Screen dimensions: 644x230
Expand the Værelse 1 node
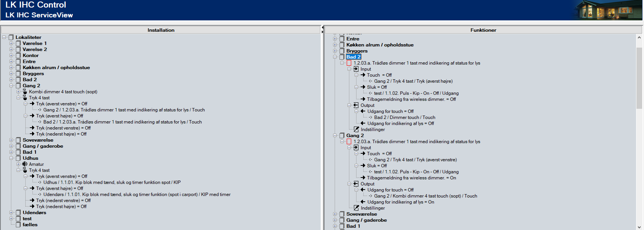click(11, 43)
